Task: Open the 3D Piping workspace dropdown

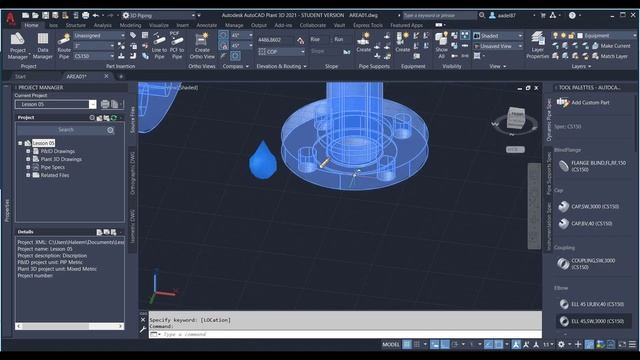Action: click(x=159, y=16)
